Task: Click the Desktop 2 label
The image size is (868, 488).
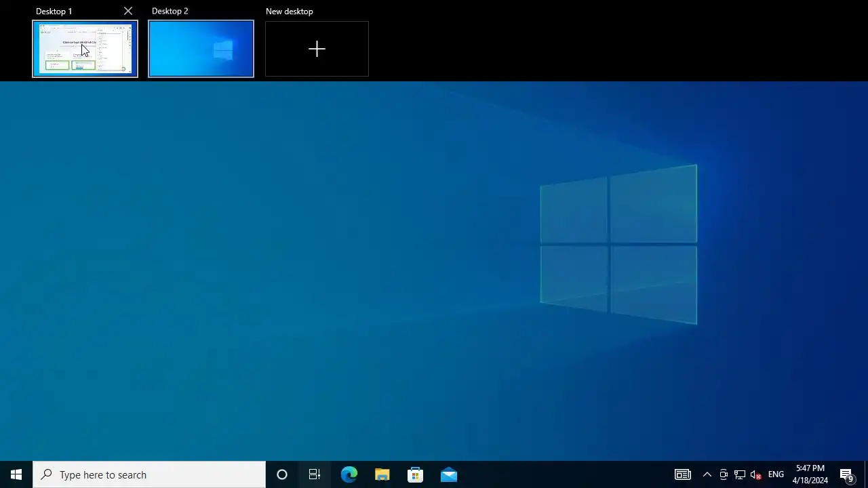Action: pyautogui.click(x=170, y=11)
